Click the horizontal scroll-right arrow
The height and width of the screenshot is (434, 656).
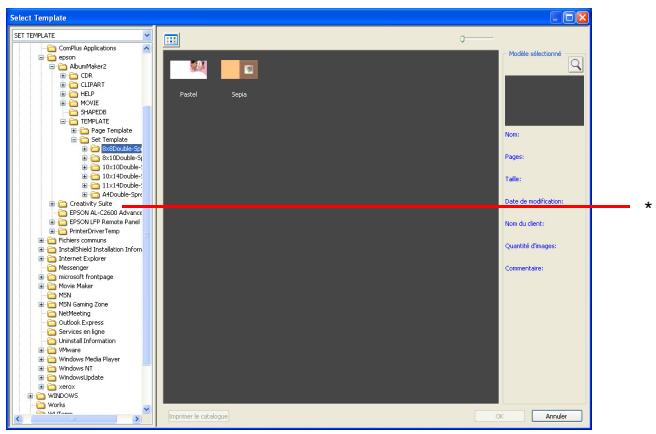(x=137, y=419)
